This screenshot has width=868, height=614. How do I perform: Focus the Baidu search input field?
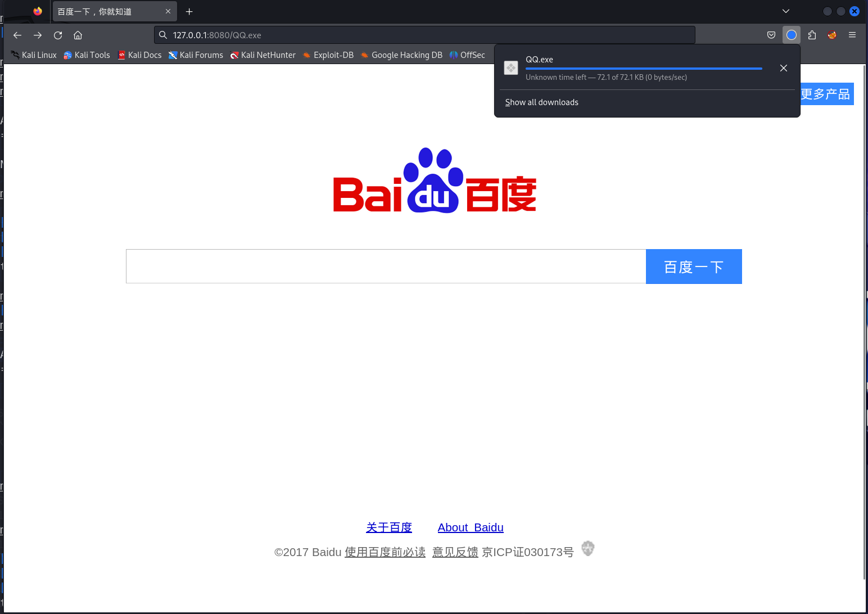coord(386,267)
